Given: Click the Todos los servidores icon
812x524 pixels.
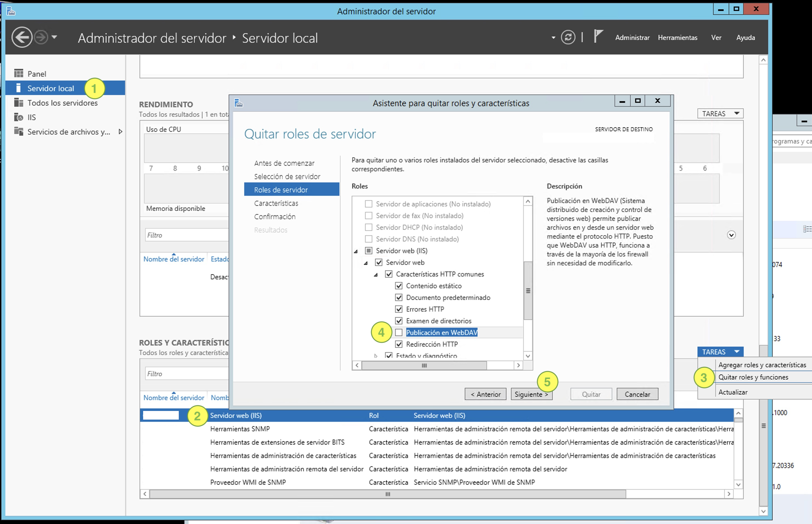Looking at the screenshot, I should click(x=18, y=102).
